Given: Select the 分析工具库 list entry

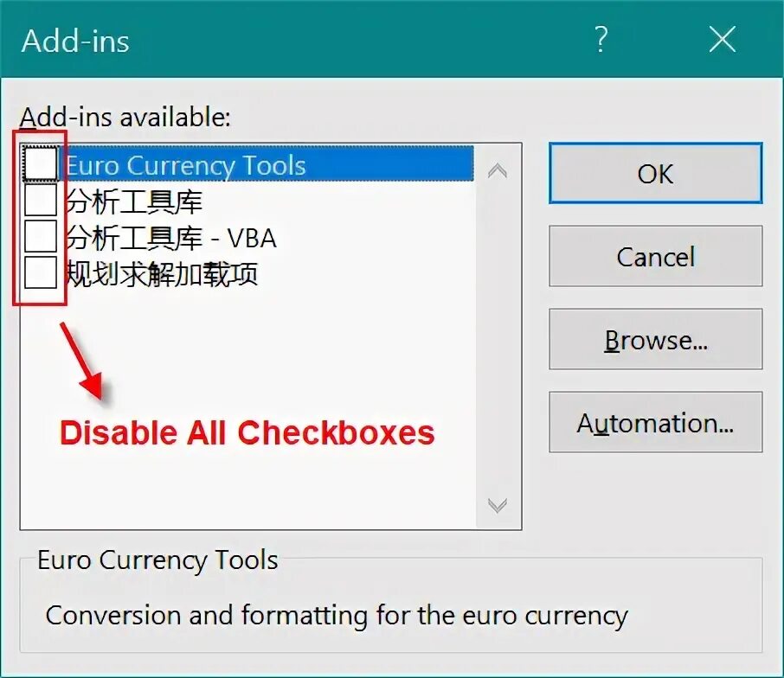Looking at the screenshot, I should 133,201.
